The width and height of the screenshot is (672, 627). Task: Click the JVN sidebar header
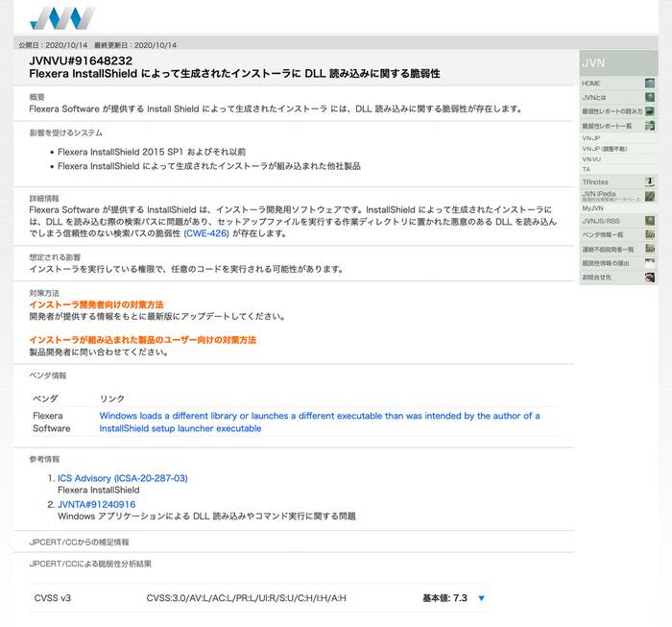pos(618,63)
